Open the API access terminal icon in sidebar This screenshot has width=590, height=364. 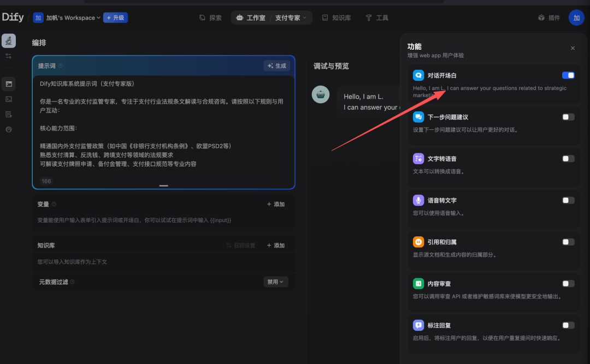point(9,99)
